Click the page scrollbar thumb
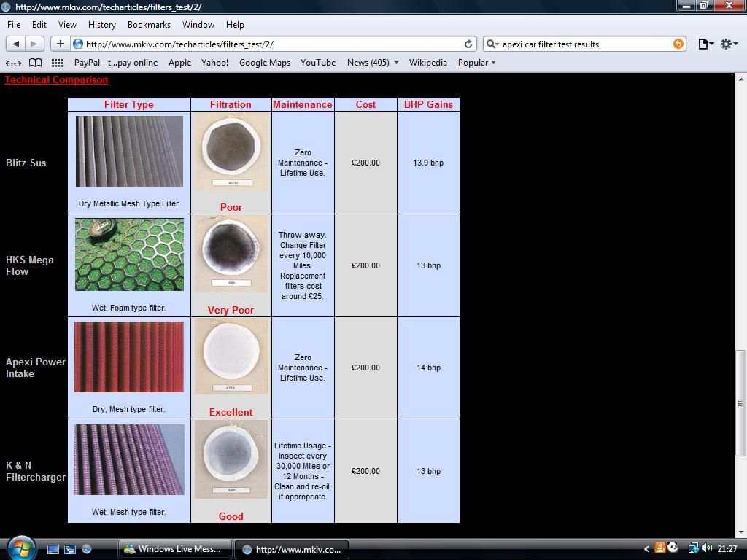 click(x=740, y=403)
